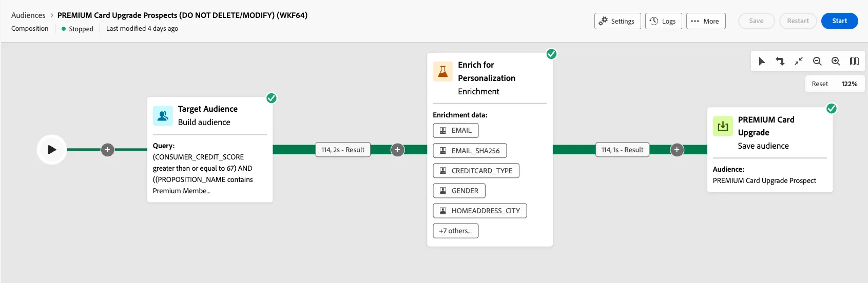Click the 122% zoom value
The width and height of the screenshot is (868, 283).
tap(850, 84)
